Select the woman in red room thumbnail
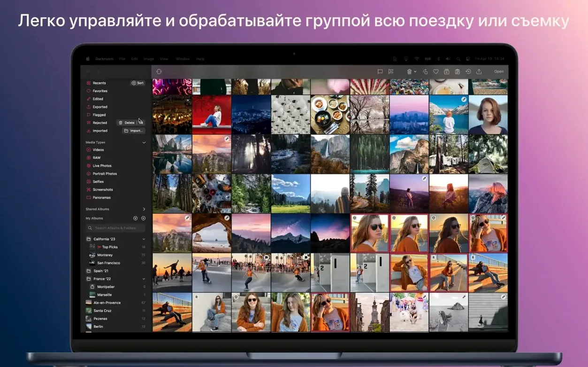 (x=212, y=115)
